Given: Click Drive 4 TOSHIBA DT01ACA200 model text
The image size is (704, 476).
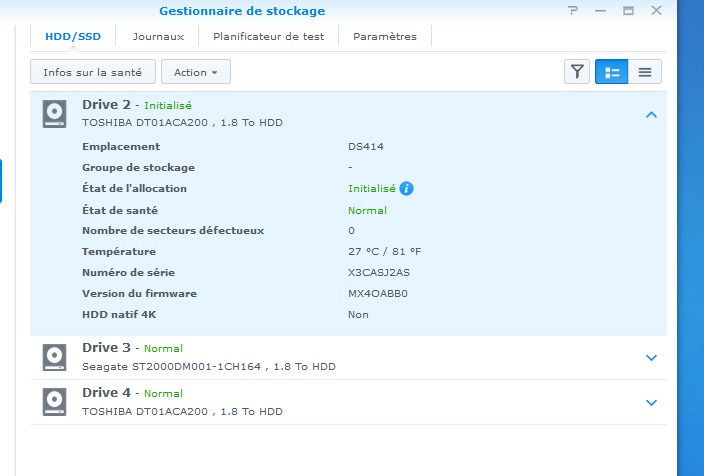Looking at the screenshot, I should 145,411.
